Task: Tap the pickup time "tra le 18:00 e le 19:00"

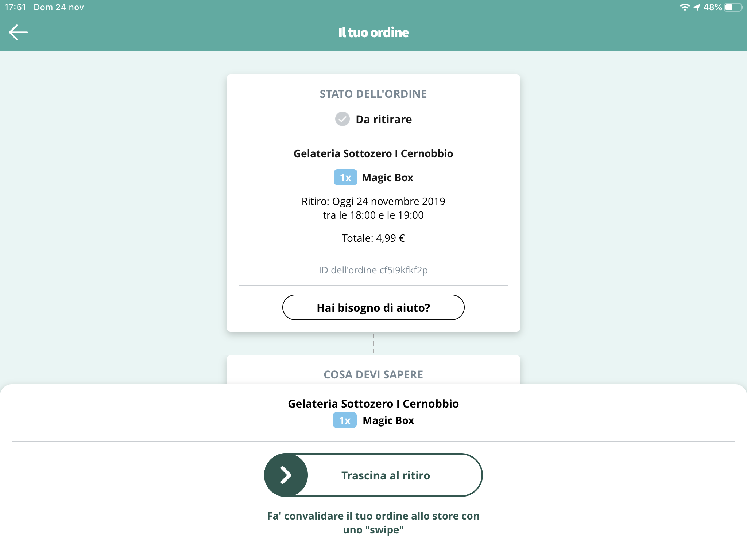Action: click(x=373, y=215)
